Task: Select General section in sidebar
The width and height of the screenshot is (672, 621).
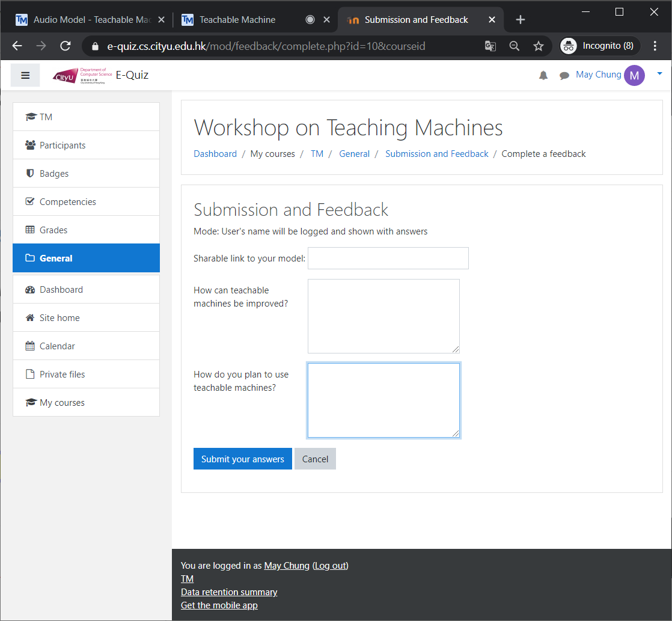Action: (86, 258)
